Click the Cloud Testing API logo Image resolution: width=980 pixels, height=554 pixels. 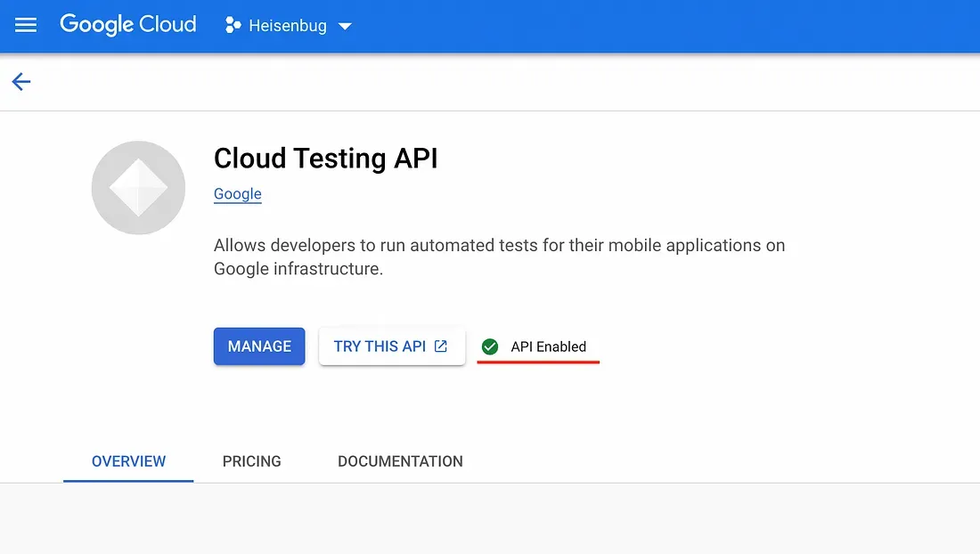(x=138, y=187)
